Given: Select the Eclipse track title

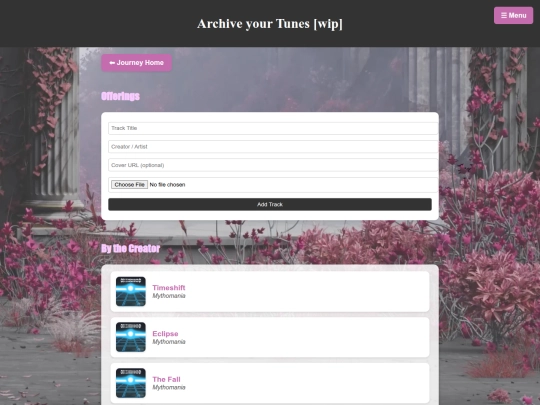Looking at the screenshot, I should (x=165, y=333).
